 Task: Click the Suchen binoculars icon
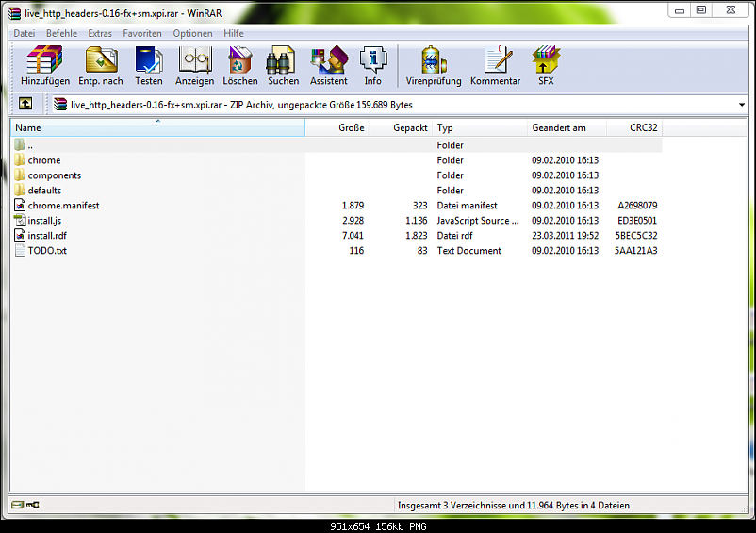tap(281, 60)
